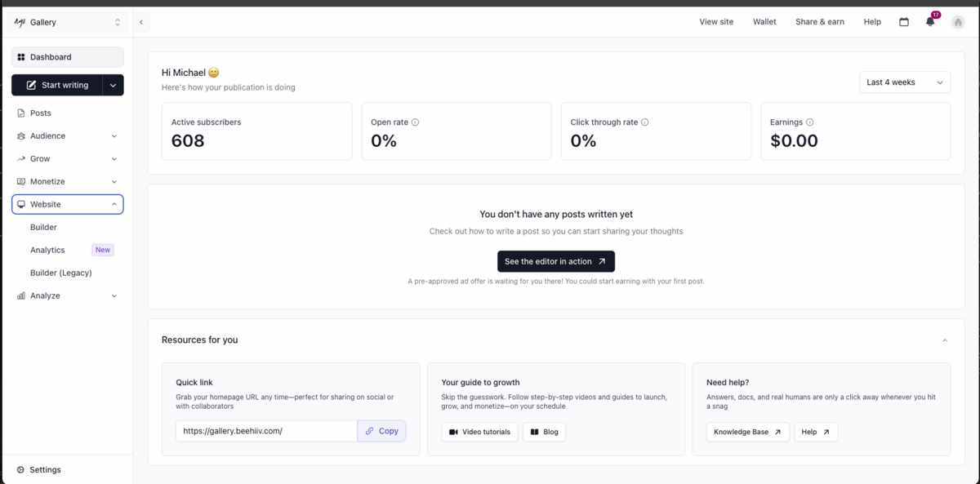
Task: Click the Settings gear icon
Action: (20, 469)
